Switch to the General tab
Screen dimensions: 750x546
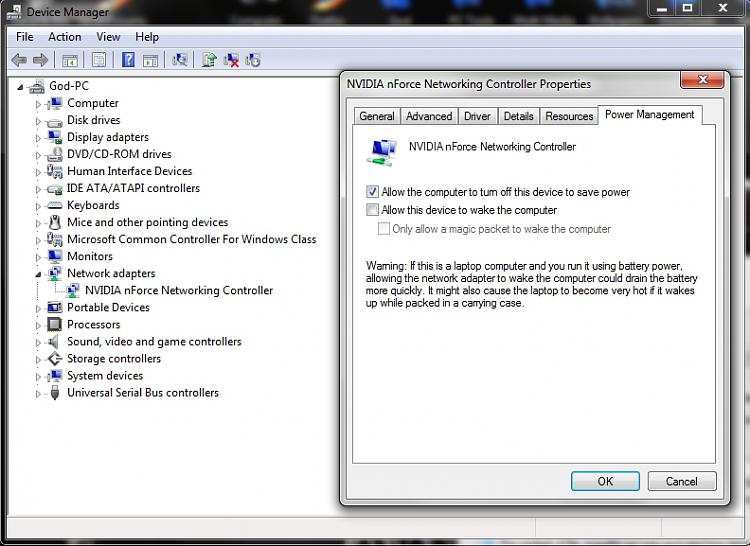pyautogui.click(x=377, y=116)
